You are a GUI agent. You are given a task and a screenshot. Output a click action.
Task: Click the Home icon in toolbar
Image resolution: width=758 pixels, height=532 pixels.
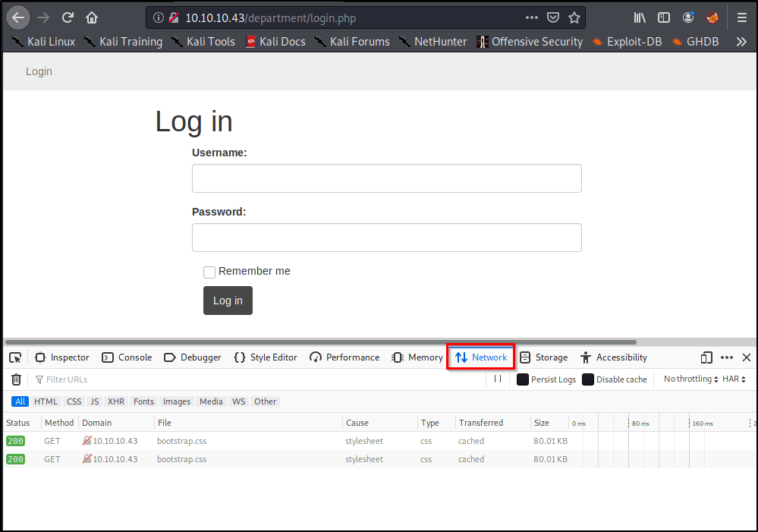click(x=92, y=17)
